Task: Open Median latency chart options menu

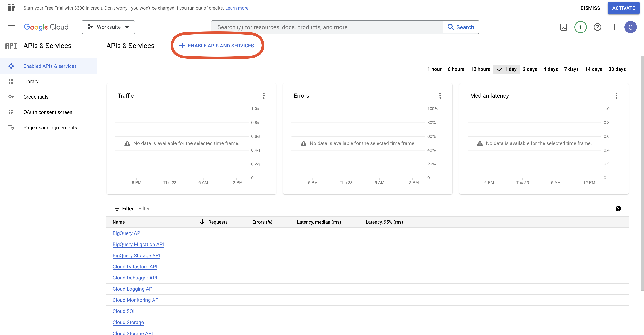Action: (616, 95)
